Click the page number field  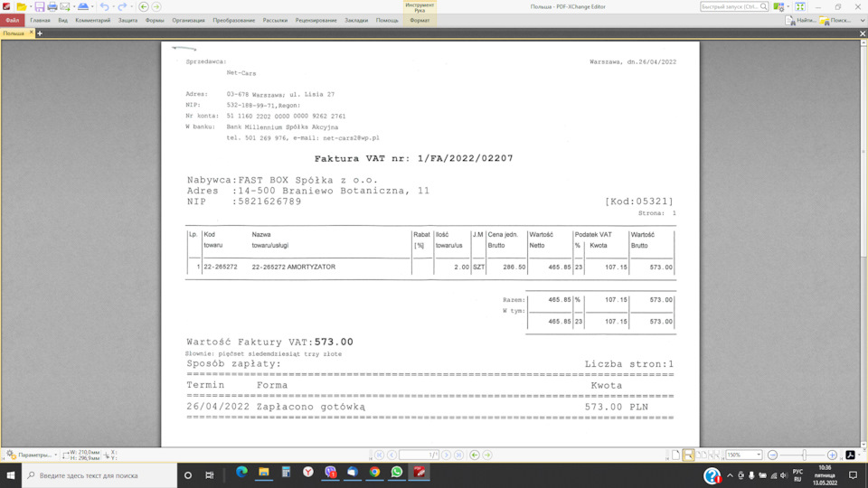(419, 455)
